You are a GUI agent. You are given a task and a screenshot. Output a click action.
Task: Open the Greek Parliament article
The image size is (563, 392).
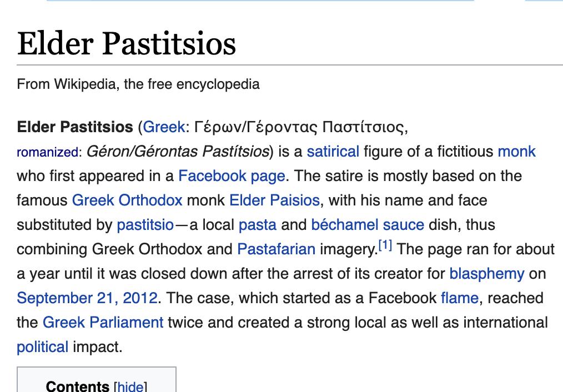(x=103, y=323)
